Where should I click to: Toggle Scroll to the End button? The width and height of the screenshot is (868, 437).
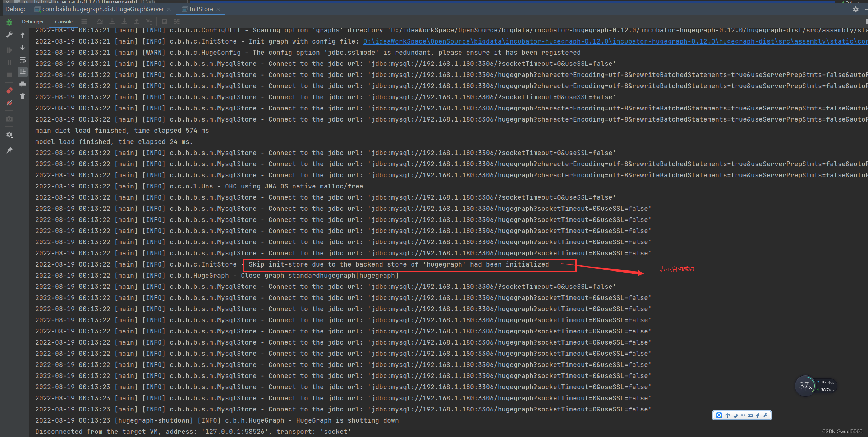tap(23, 72)
